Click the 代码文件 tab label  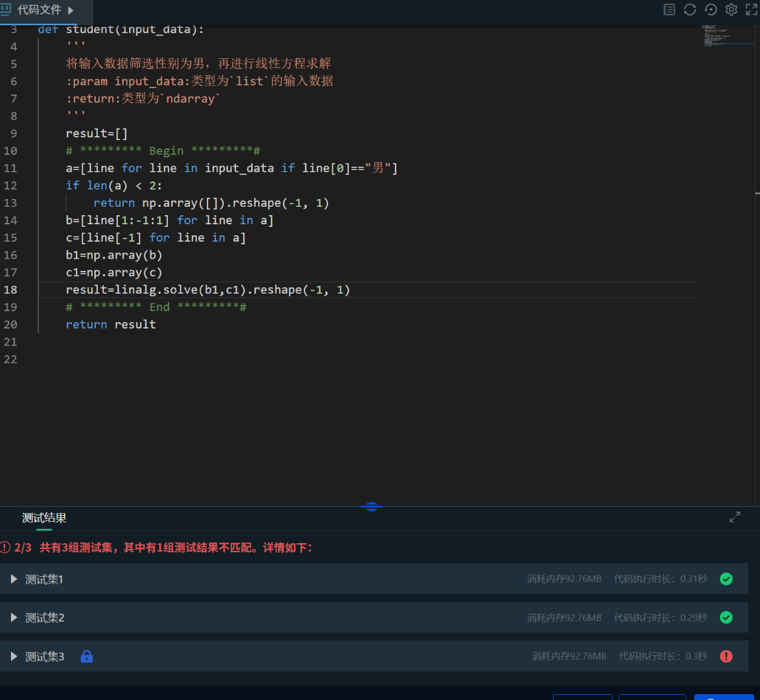click(40, 10)
